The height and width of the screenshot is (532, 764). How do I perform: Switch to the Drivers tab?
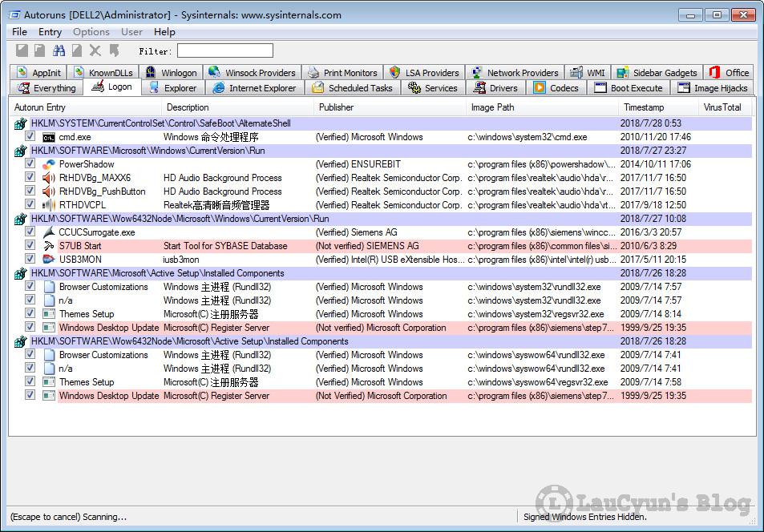pyautogui.click(x=495, y=88)
